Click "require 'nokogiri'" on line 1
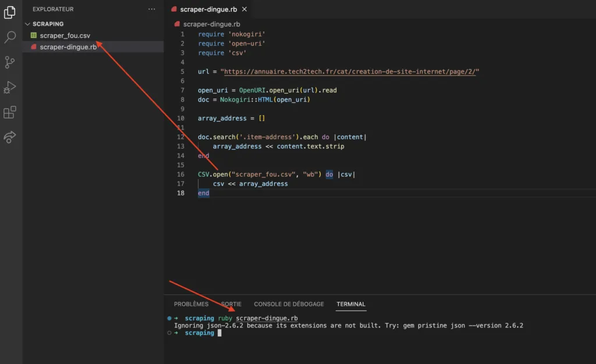Screen dimensions: 596x364 [232, 34]
